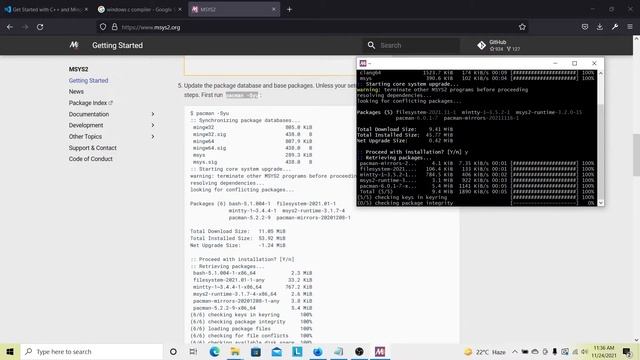Screen dimensions: 640x360
Task: Open OBS Studio from taskbar
Action: click(x=359, y=351)
